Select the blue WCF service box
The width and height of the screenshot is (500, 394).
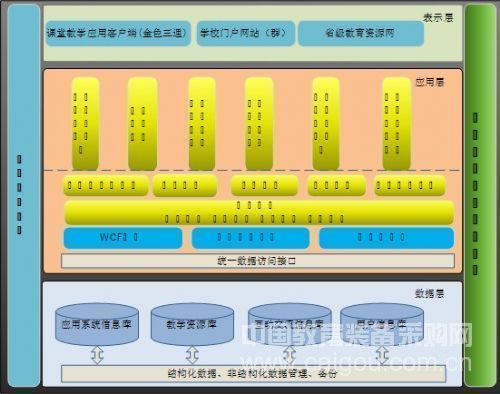point(123,238)
